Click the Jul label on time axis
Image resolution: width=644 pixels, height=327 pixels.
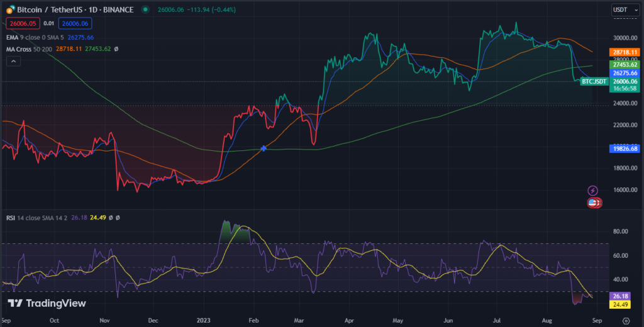tap(497, 321)
